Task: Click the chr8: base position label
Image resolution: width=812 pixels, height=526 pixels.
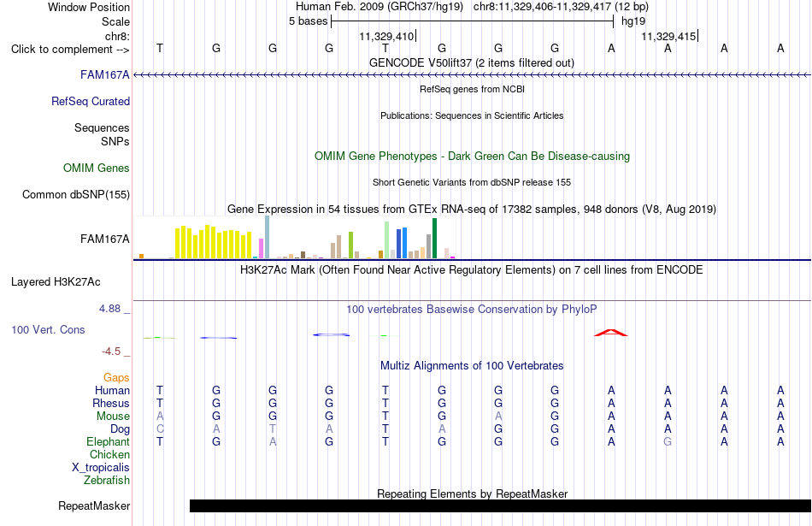Action: coord(117,36)
